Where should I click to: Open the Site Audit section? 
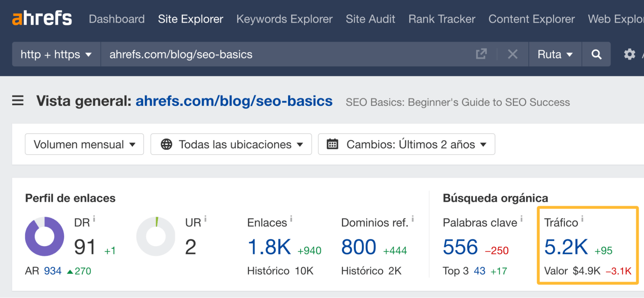[x=370, y=19]
